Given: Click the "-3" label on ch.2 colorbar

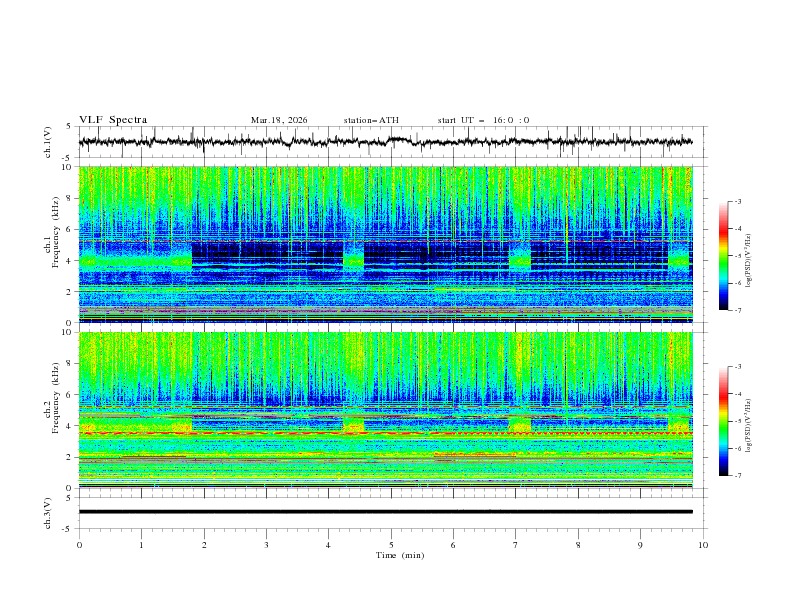Looking at the screenshot, I should (x=738, y=367).
